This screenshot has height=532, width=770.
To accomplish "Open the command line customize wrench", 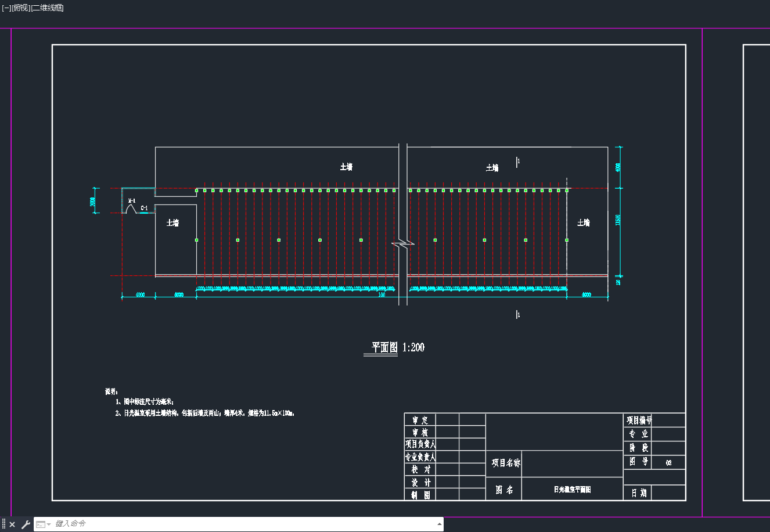I will point(26,524).
